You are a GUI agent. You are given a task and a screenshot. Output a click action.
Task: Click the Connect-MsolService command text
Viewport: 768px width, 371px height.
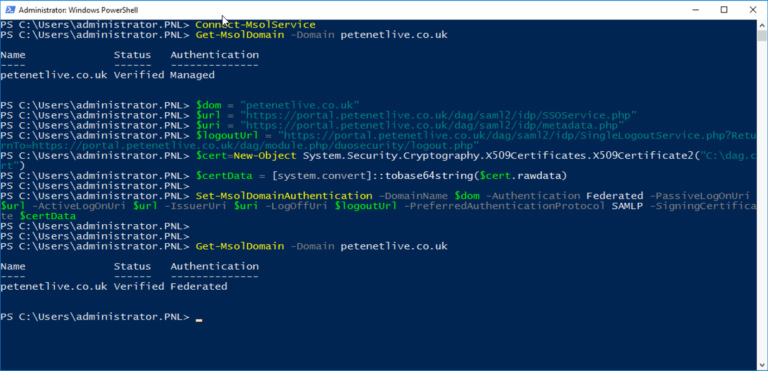255,25
